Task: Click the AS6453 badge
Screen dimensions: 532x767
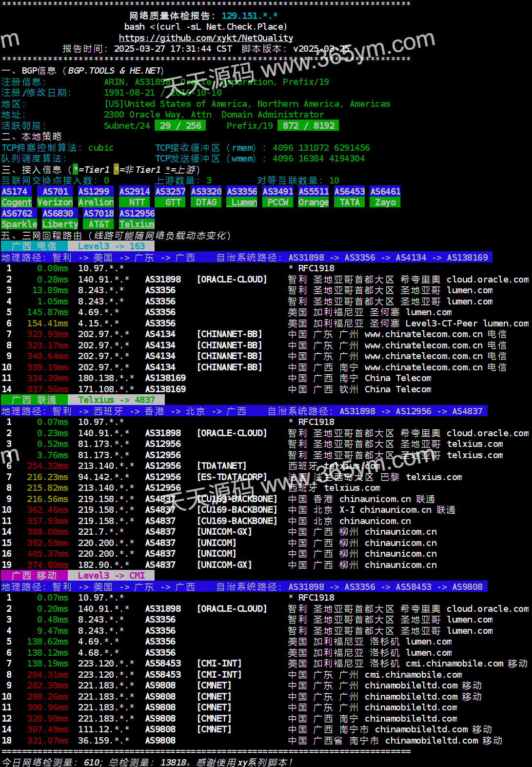Action: pyautogui.click(x=350, y=192)
